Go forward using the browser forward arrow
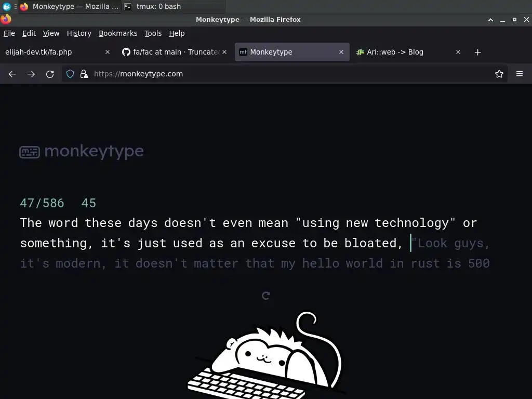This screenshot has width=532, height=399. pos(31,74)
